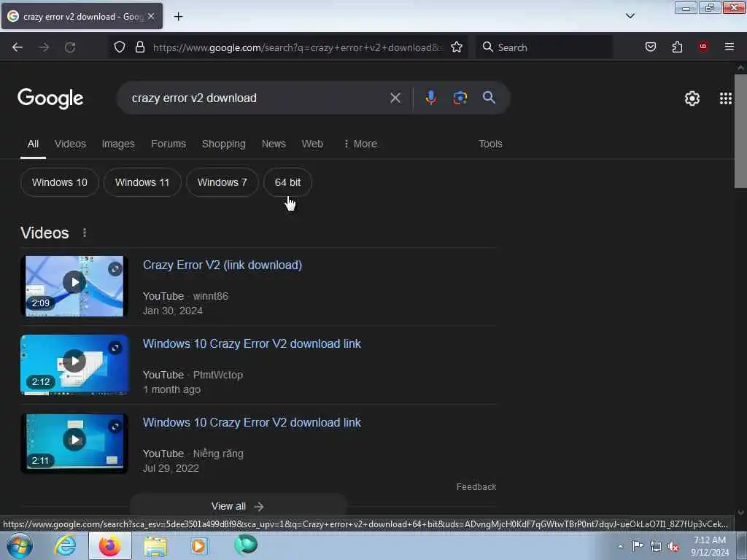
Task: Click the scrollbar down arrow
Action: [x=740, y=513]
